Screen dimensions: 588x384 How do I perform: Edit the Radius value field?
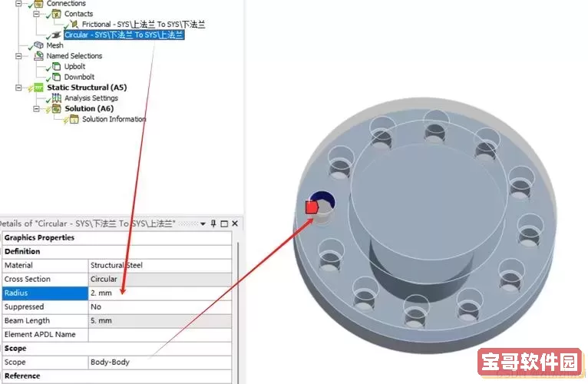click(160, 293)
